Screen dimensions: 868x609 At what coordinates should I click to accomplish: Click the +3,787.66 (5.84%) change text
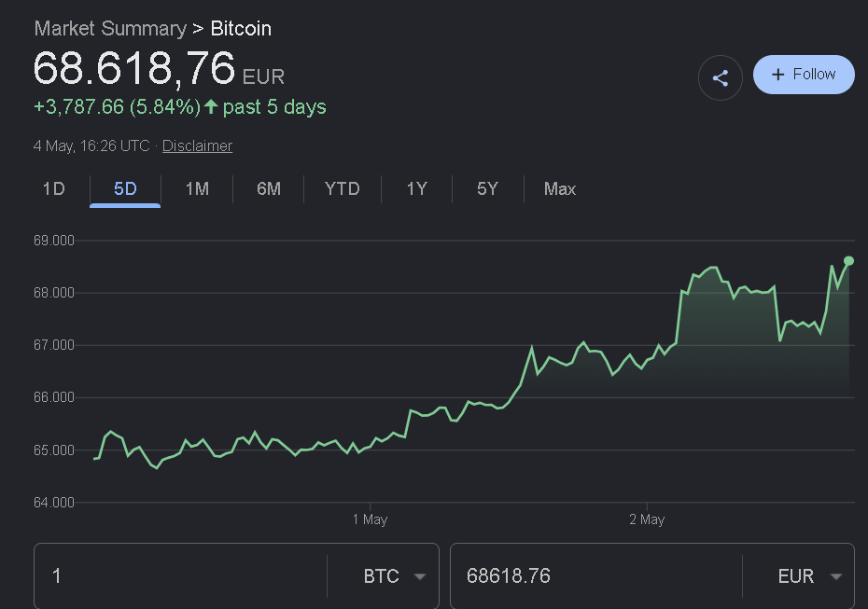point(118,106)
